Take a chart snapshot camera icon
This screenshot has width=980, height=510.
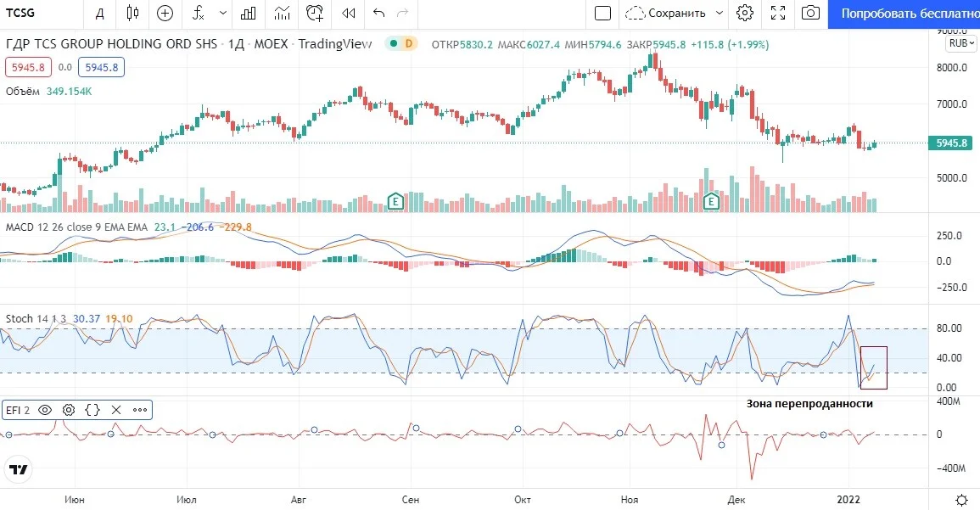coord(810,13)
